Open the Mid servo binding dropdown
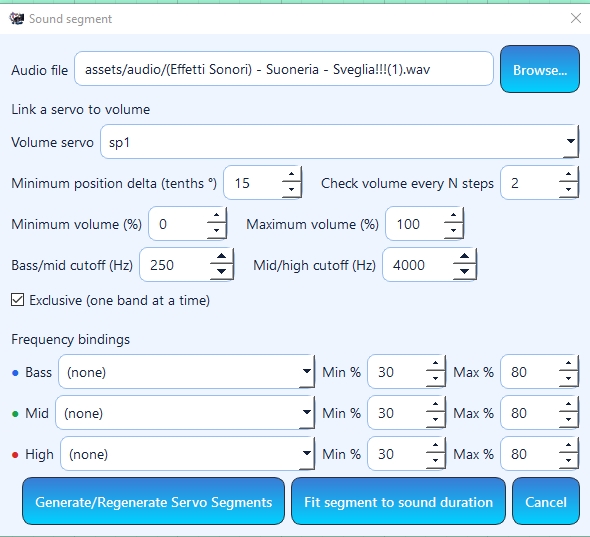590x537 pixels. pyautogui.click(x=185, y=413)
